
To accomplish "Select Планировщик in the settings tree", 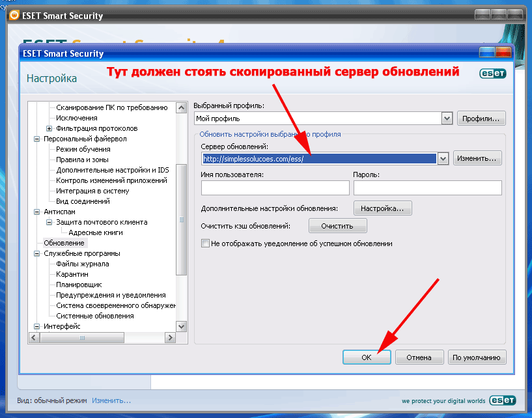I will tap(78, 285).
